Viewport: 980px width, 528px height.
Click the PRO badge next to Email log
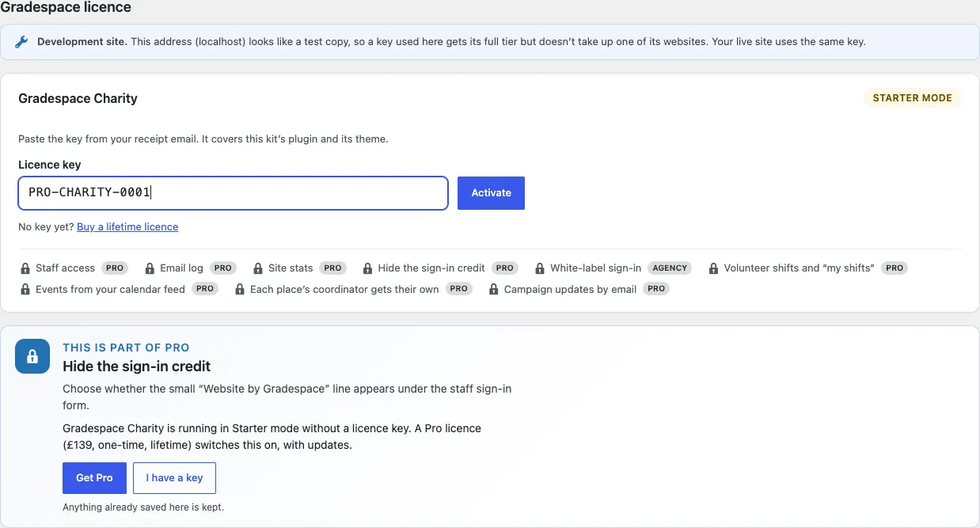coord(223,268)
